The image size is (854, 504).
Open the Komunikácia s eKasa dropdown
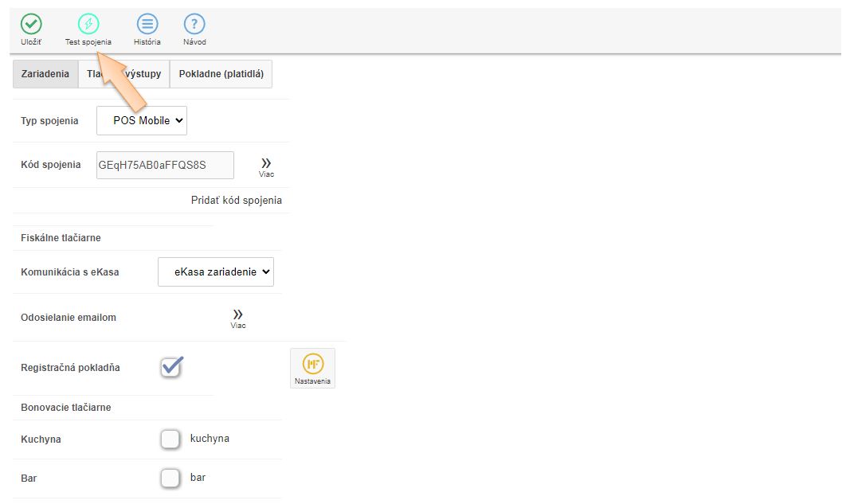(215, 272)
